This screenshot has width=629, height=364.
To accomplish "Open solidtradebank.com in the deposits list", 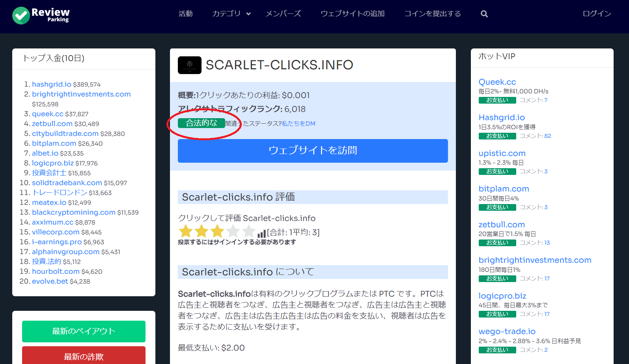I will (67, 183).
